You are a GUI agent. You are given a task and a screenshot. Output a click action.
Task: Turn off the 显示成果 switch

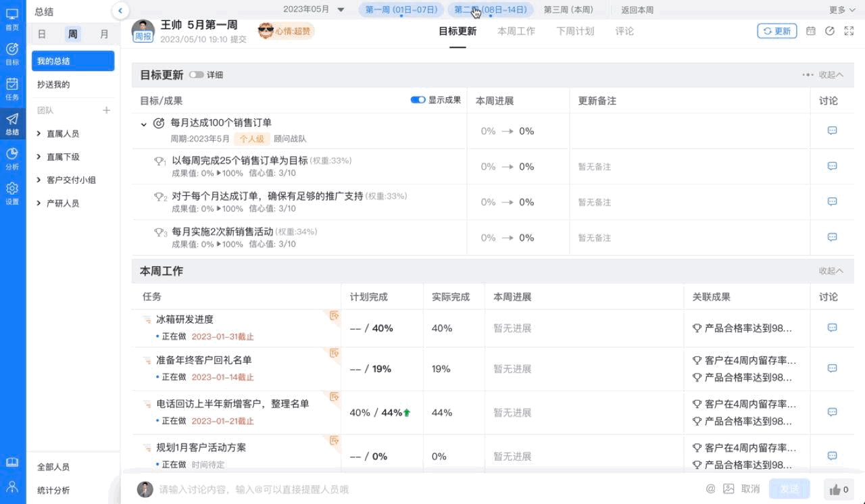click(x=418, y=100)
